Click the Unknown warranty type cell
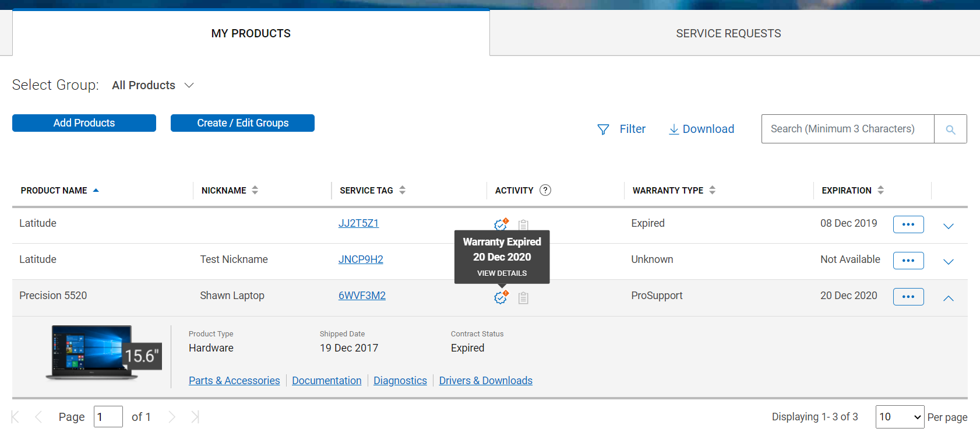Viewport: 980px width, 439px height. pyautogui.click(x=652, y=259)
